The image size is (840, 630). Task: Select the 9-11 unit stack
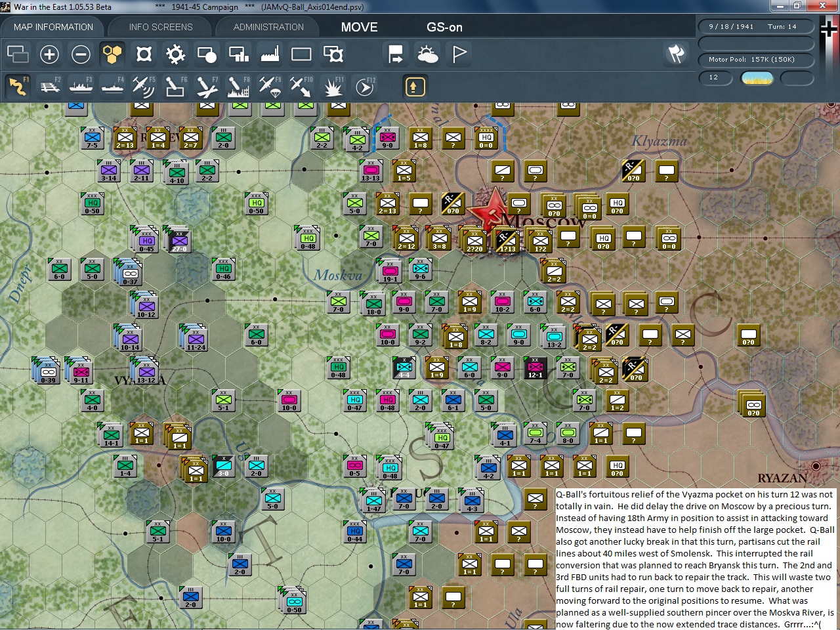(x=80, y=371)
